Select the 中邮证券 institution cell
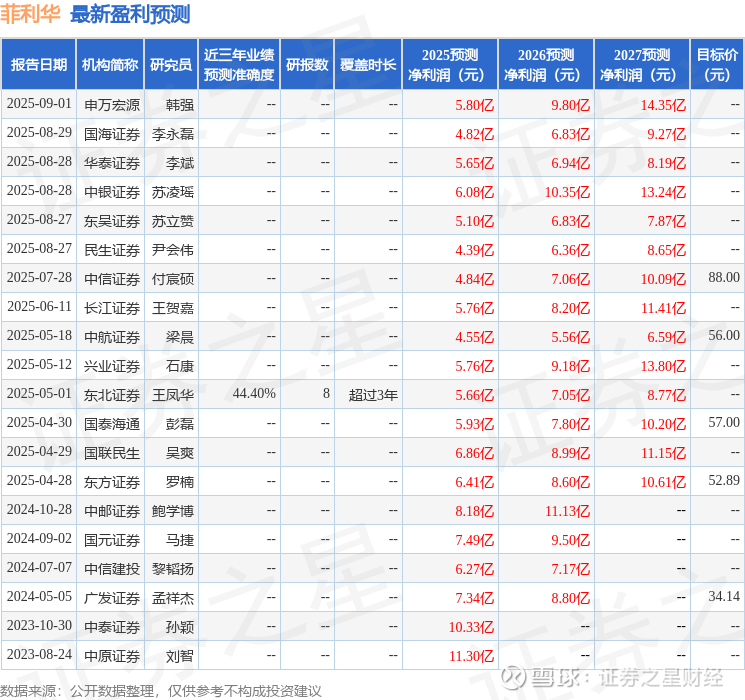Image resolution: width=745 pixels, height=700 pixels. [x=112, y=511]
